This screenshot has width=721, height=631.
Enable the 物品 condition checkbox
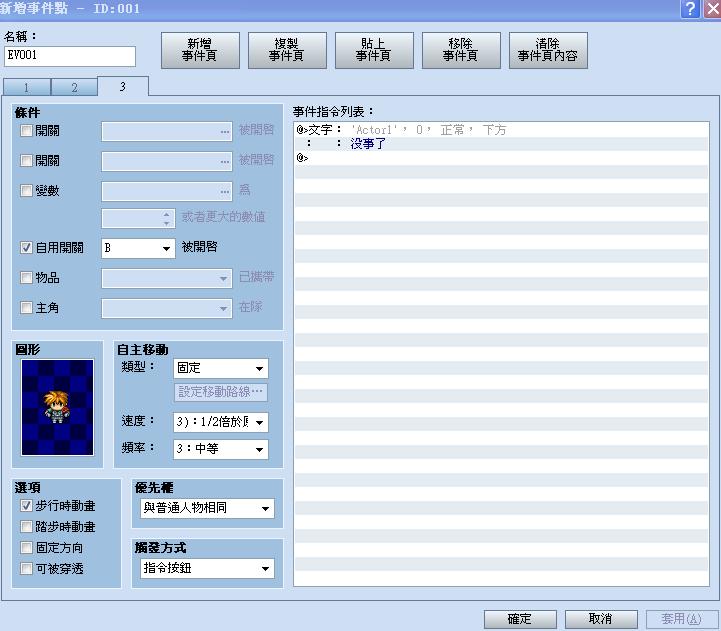pos(26,278)
